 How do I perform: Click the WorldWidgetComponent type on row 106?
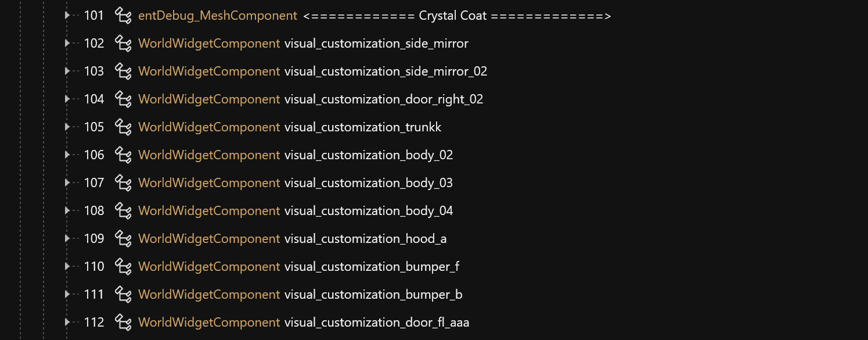209,155
